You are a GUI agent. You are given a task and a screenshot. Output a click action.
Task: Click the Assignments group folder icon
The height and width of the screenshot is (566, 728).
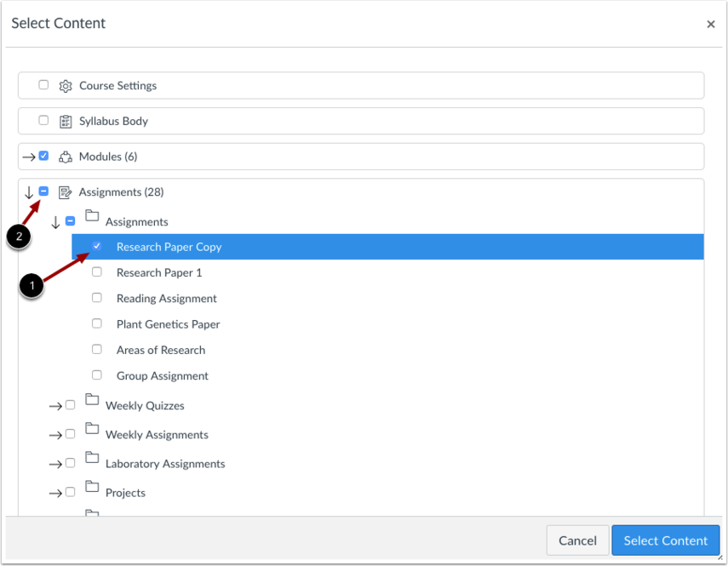coord(92,215)
